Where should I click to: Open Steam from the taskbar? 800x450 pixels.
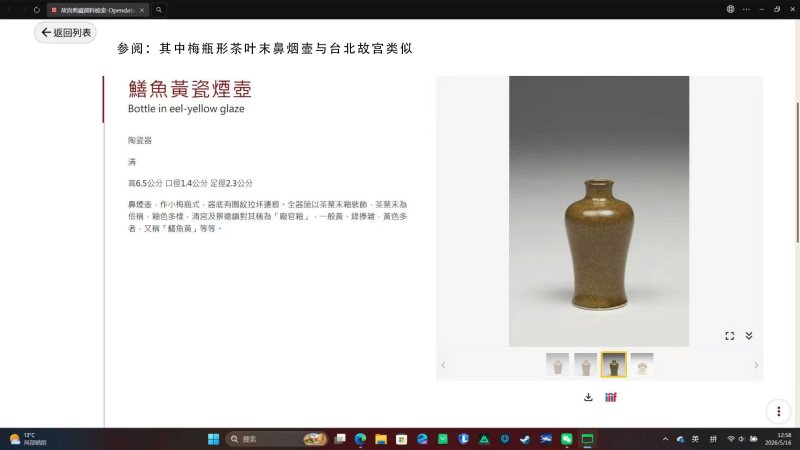[525, 439]
